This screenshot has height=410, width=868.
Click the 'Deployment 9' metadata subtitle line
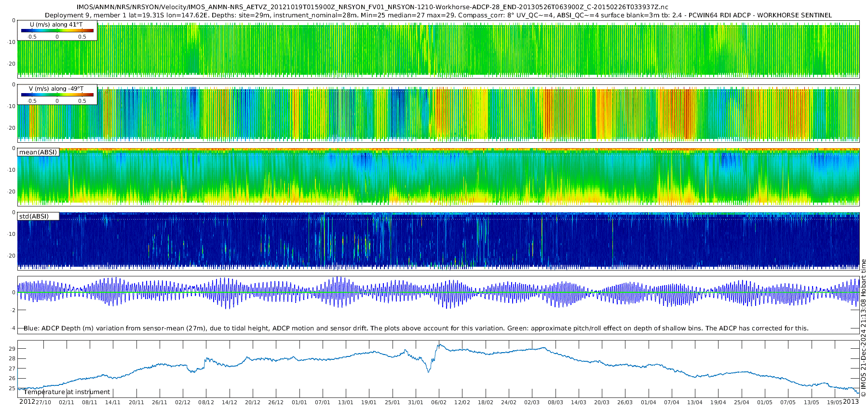coord(438,15)
